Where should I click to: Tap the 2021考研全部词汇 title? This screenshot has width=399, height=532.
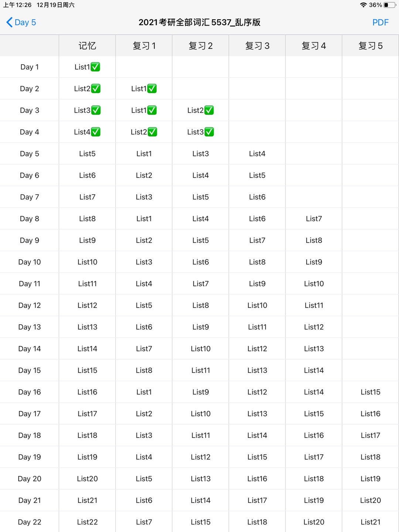click(199, 23)
